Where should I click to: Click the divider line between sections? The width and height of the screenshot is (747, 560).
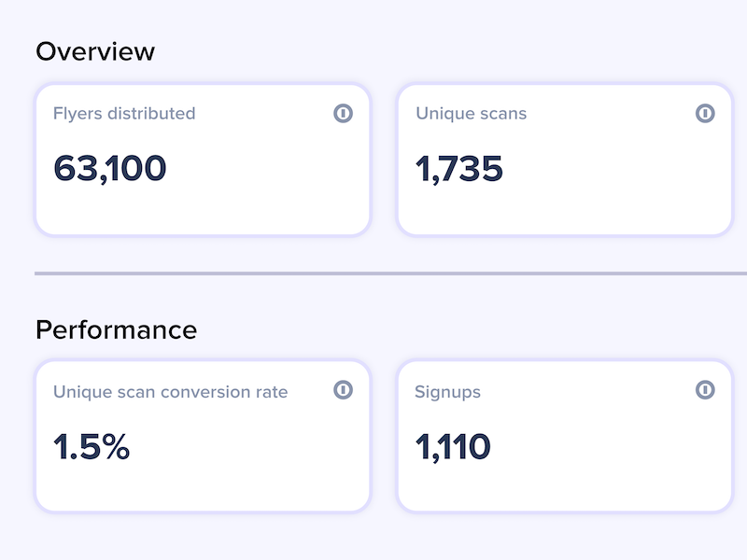[390, 273]
